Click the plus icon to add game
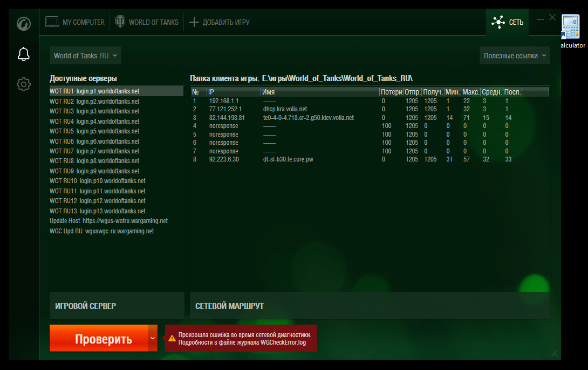Screen dimensions: 588x370 (x=194, y=22)
